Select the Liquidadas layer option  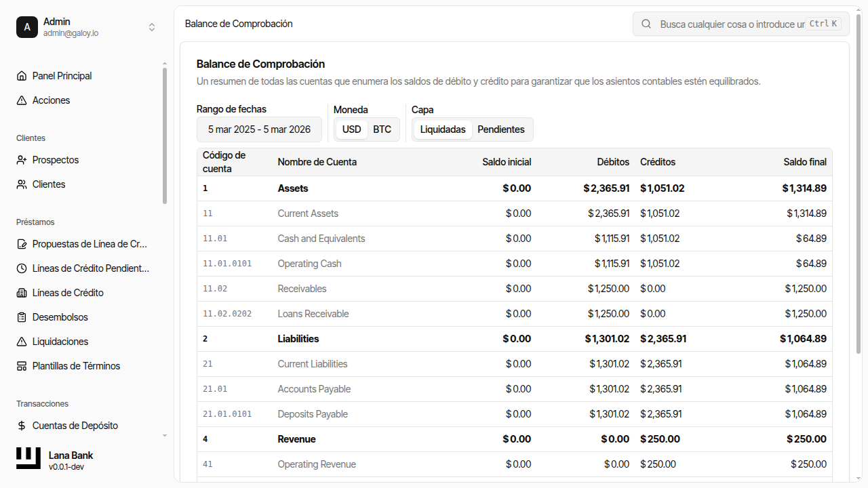pyautogui.click(x=443, y=129)
